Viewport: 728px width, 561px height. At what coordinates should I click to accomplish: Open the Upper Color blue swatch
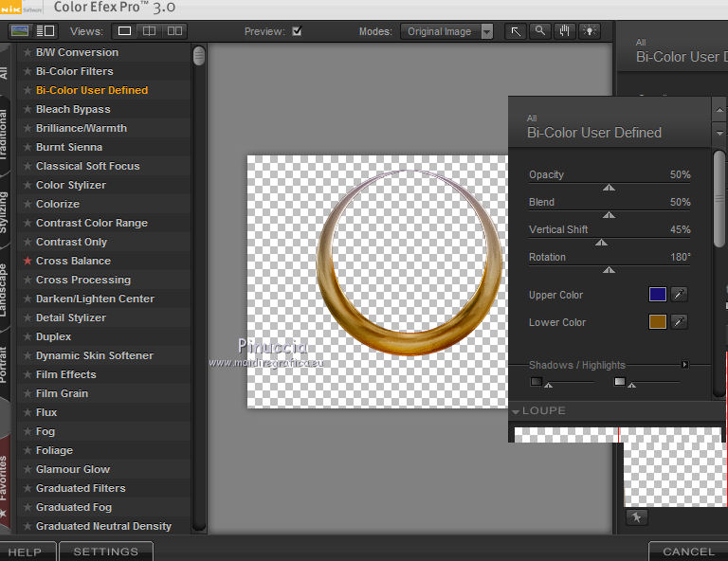[x=657, y=295]
